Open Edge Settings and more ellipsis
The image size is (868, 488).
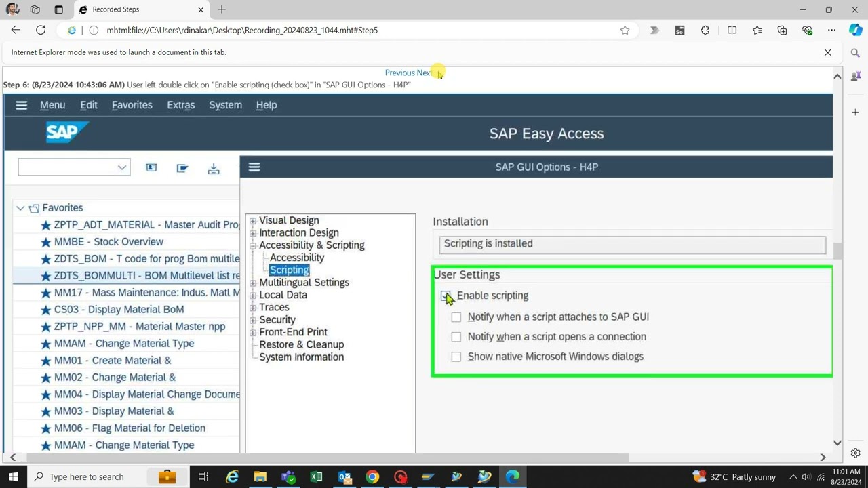[x=831, y=30]
